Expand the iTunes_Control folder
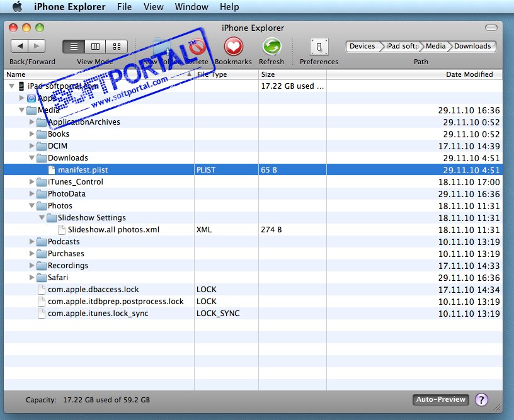The height and width of the screenshot is (420, 514). pyautogui.click(x=31, y=182)
